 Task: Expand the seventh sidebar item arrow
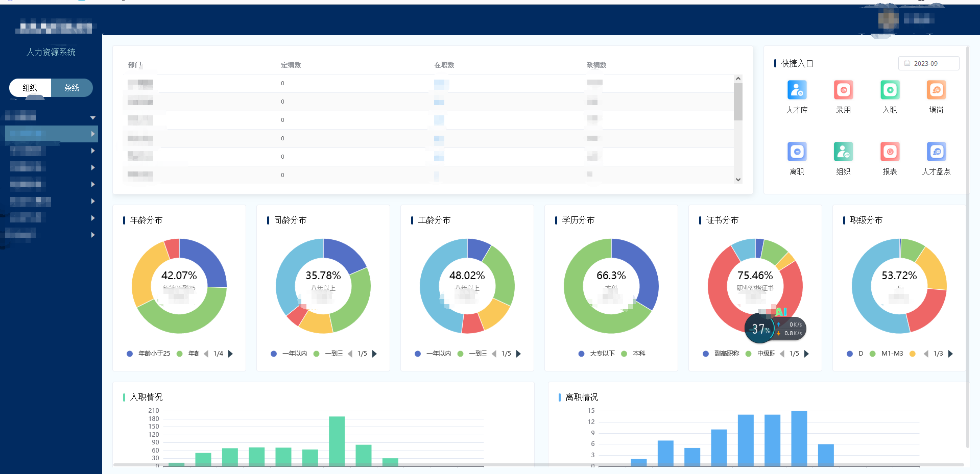[x=92, y=218]
